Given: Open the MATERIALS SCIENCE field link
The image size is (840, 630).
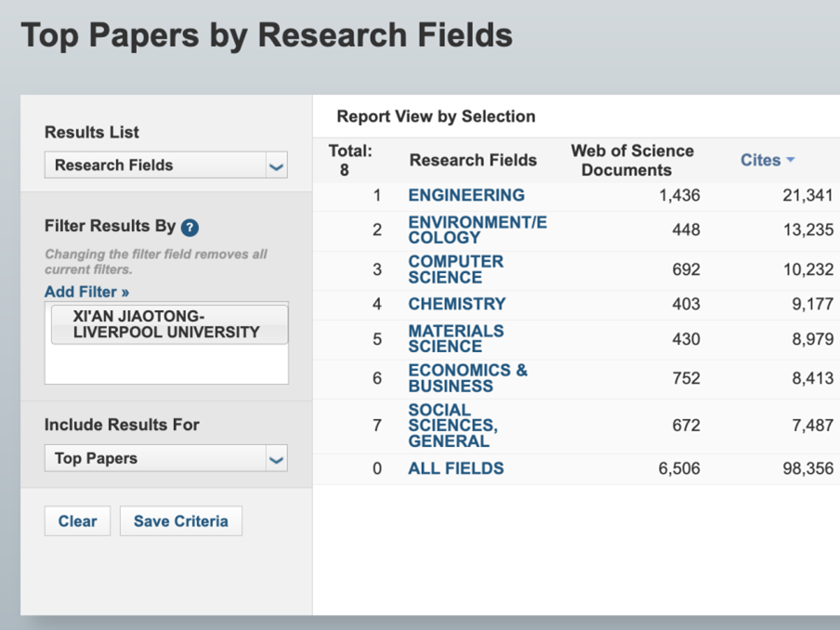Looking at the screenshot, I should [x=455, y=338].
